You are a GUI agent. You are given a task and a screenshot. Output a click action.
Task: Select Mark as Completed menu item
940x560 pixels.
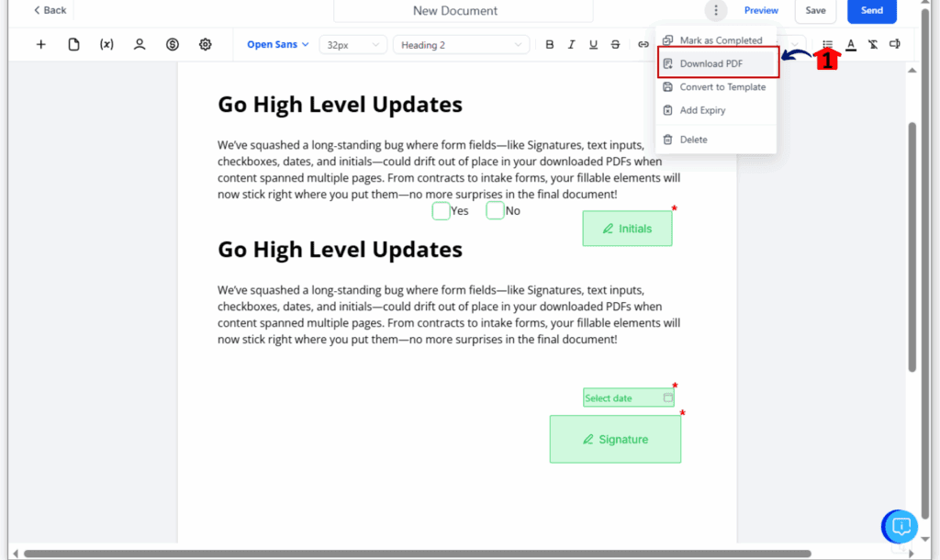point(716,40)
